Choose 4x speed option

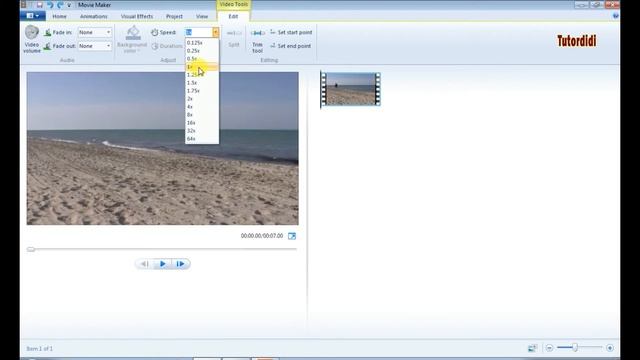[x=202, y=107]
